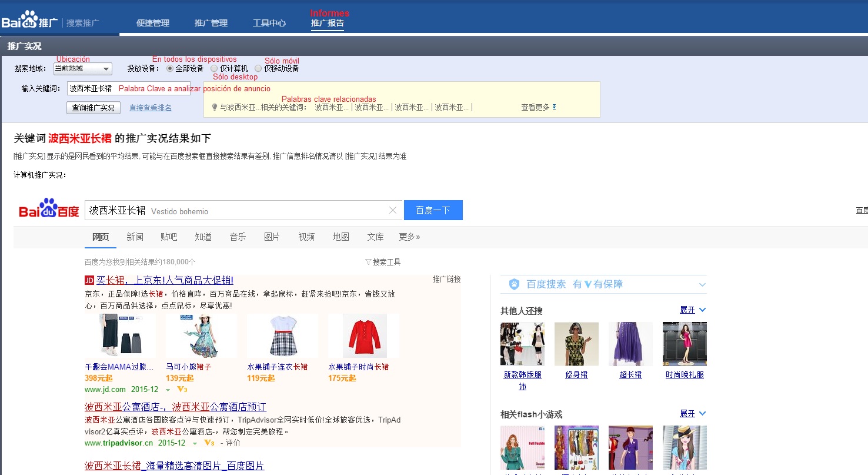
Task: Open 马可小熊裙子 product link
Action: [x=188, y=367]
